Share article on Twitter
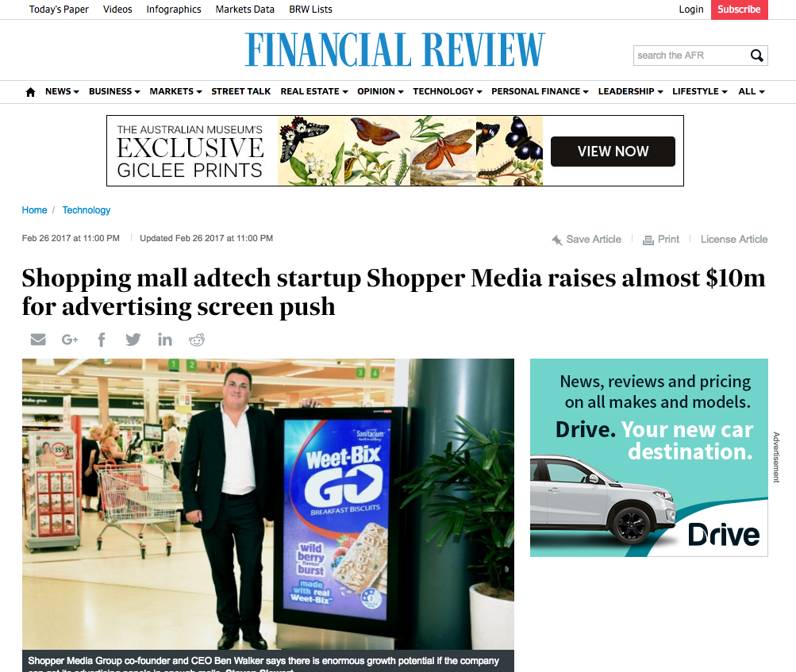This screenshot has height=672, width=796. (133, 340)
